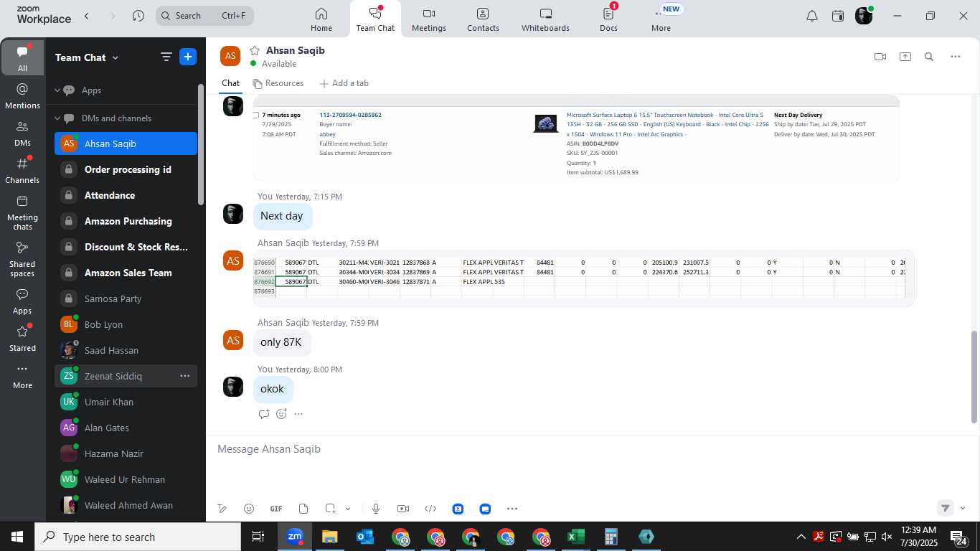
Task: Collapse the DMs and channels section
Action: point(57,118)
